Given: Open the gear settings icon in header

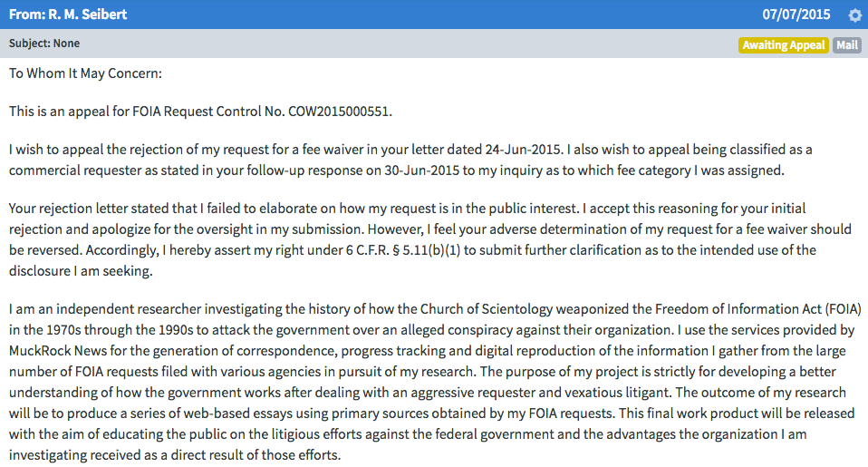Looking at the screenshot, I should (854, 15).
